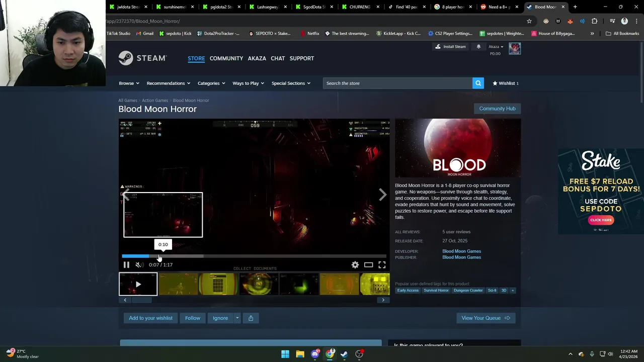Open the browser extensions puzzle icon
Screen dimensions: 644x362
tap(594, 21)
